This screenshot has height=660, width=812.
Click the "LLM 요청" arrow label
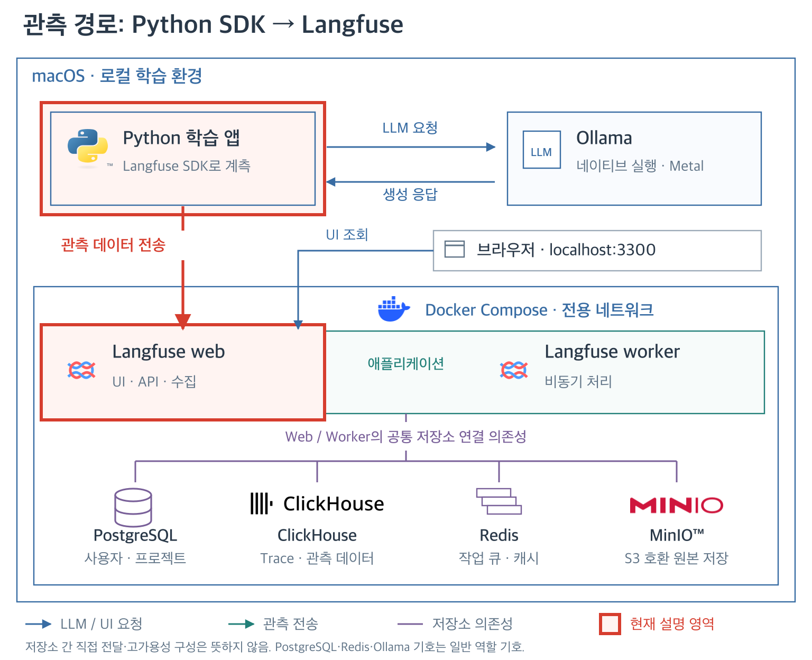click(x=410, y=128)
